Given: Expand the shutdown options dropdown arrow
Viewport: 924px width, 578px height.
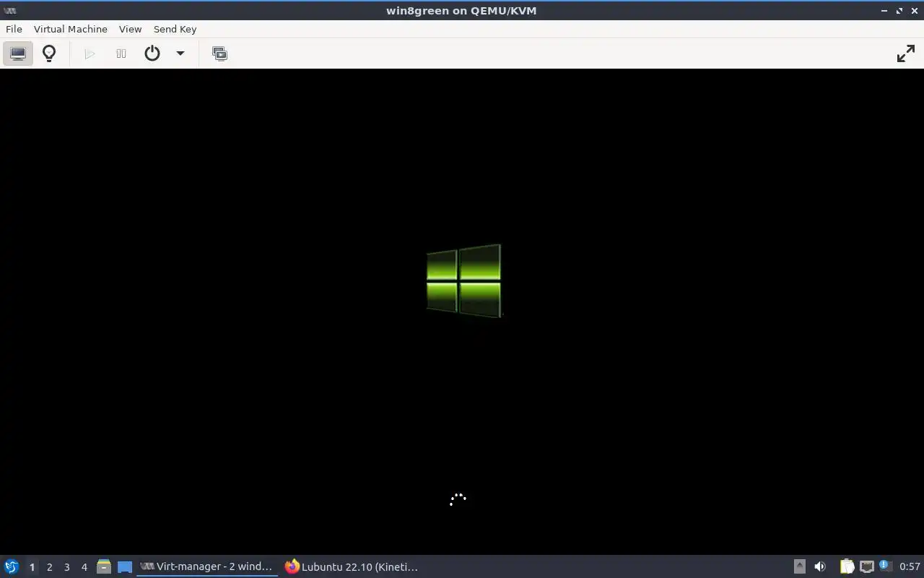Looking at the screenshot, I should pyautogui.click(x=180, y=53).
